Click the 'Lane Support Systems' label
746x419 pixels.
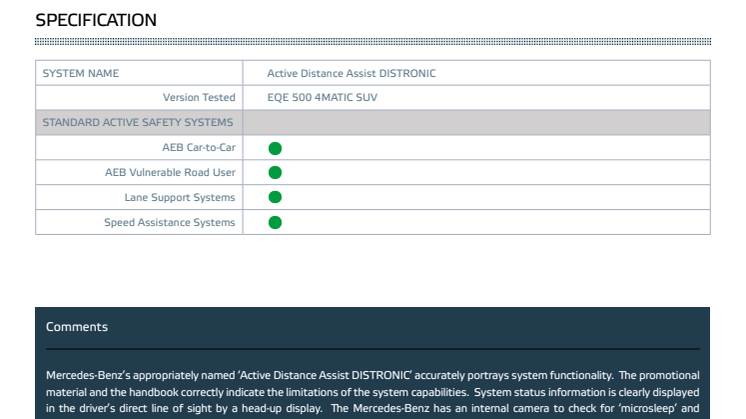click(x=180, y=197)
